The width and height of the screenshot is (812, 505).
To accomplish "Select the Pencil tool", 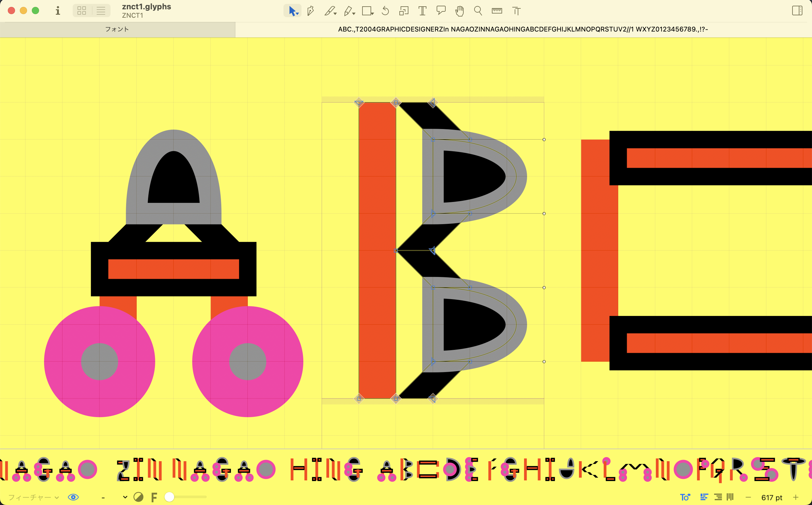I will (348, 11).
